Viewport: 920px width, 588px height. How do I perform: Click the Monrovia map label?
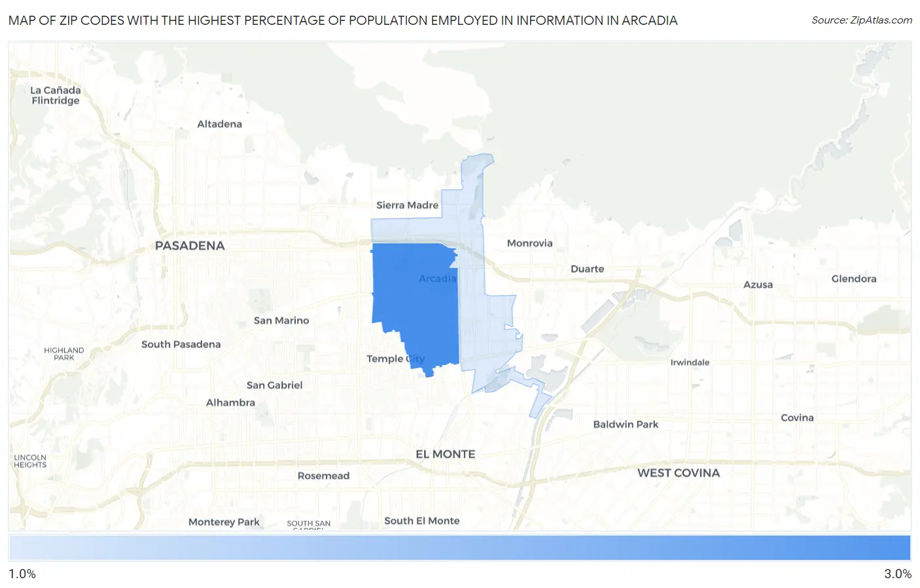tap(530, 243)
